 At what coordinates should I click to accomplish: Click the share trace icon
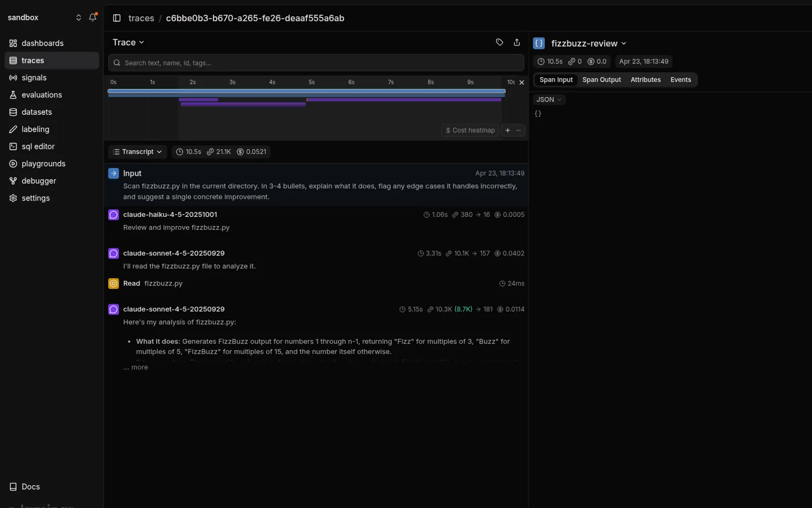click(517, 42)
